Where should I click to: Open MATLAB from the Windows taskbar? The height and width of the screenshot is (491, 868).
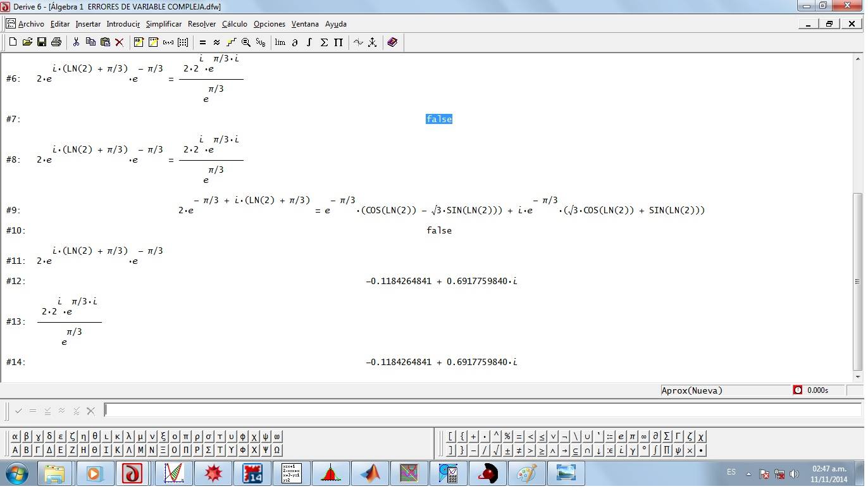(x=369, y=473)
